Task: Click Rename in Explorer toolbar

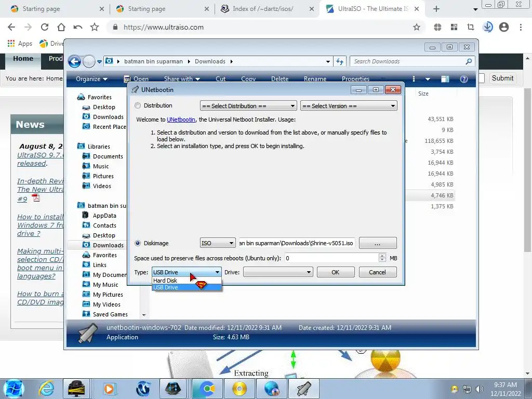Action: 315,79
